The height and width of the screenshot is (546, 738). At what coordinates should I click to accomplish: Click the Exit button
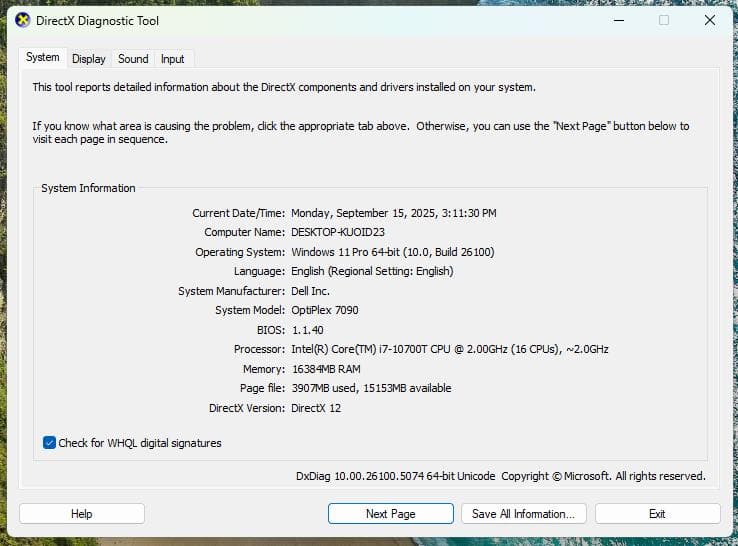(x=658, y=514)
